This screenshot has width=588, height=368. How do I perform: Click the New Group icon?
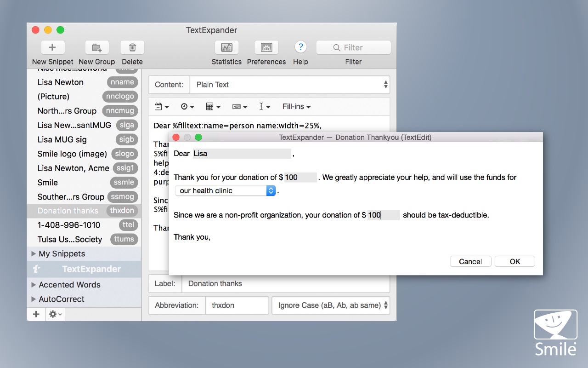point(96,47)
